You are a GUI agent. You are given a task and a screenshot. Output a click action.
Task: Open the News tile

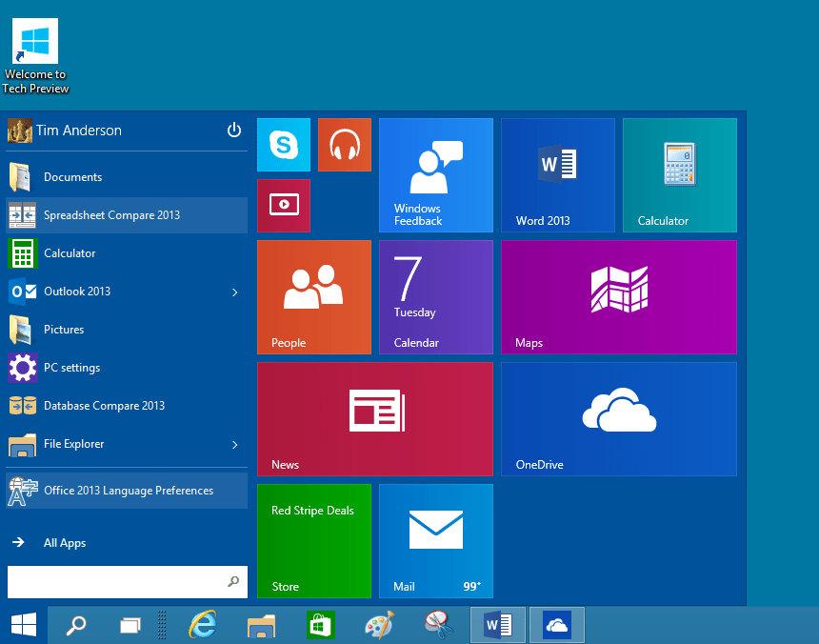pos(375,419)
